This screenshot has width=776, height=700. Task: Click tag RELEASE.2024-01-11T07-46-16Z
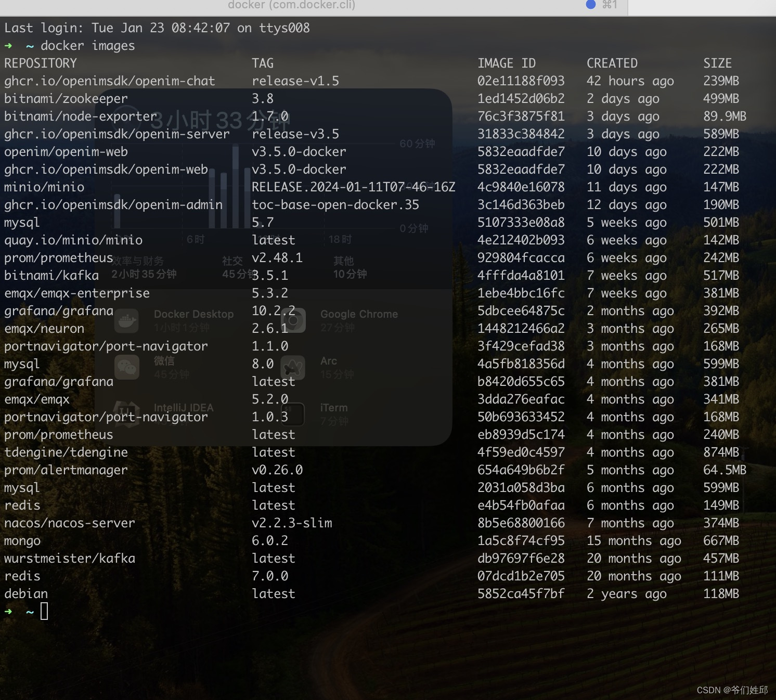click(x=354, y=187)
